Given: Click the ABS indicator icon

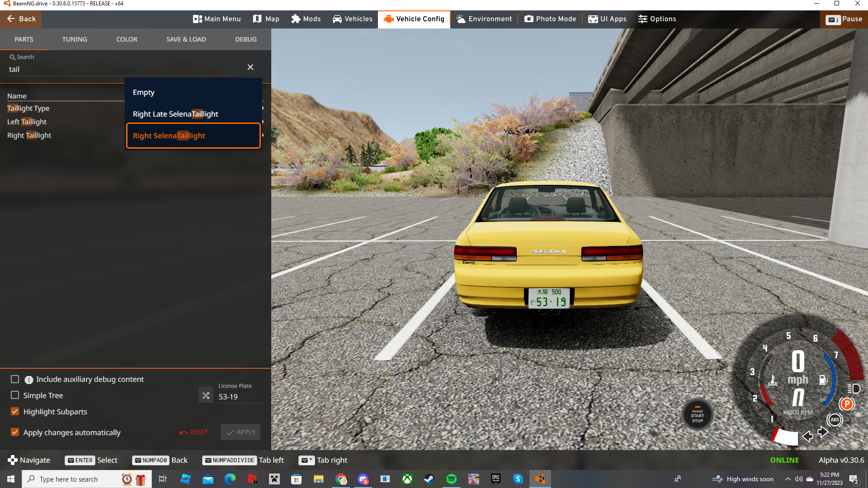Looking at the screenshot, I should pos(835,420).
